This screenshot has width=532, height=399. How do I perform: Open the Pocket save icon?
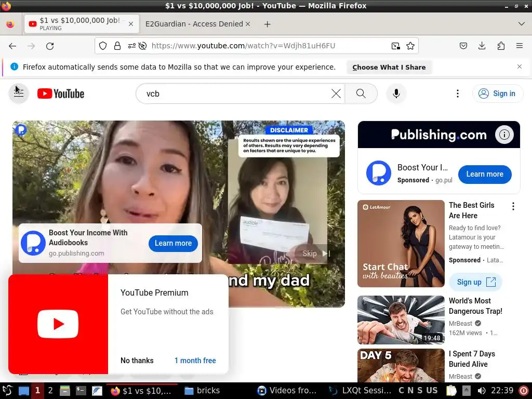[x=463, y=46]
